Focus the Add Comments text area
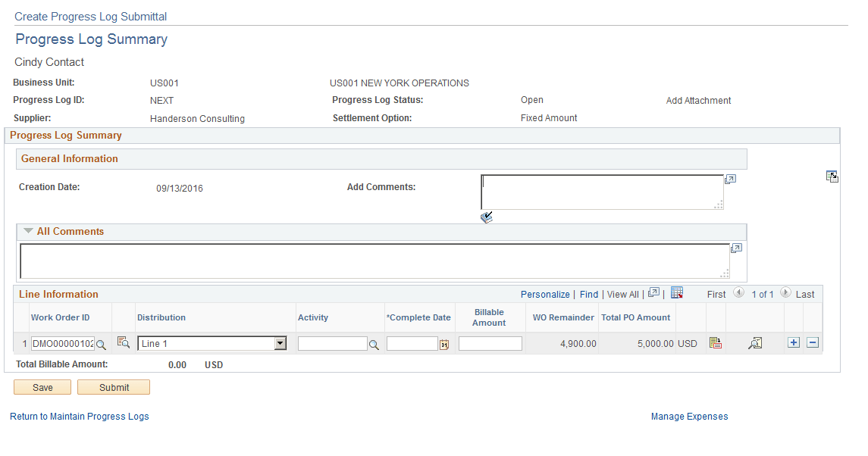Screen dimensions: 868x456 point(602,192)
